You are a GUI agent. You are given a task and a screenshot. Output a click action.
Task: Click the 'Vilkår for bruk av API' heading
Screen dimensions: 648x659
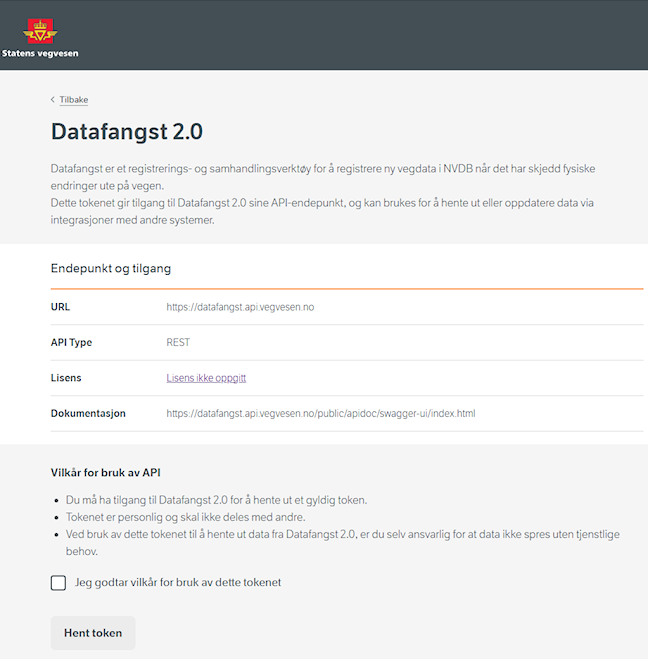pos(105,473)
